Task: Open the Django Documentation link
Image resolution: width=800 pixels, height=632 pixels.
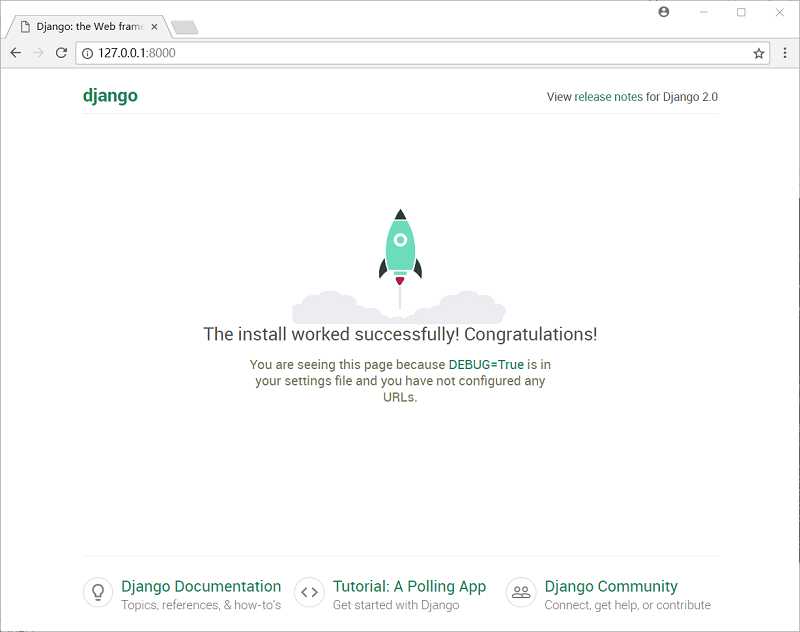Action: click(201, 586)
